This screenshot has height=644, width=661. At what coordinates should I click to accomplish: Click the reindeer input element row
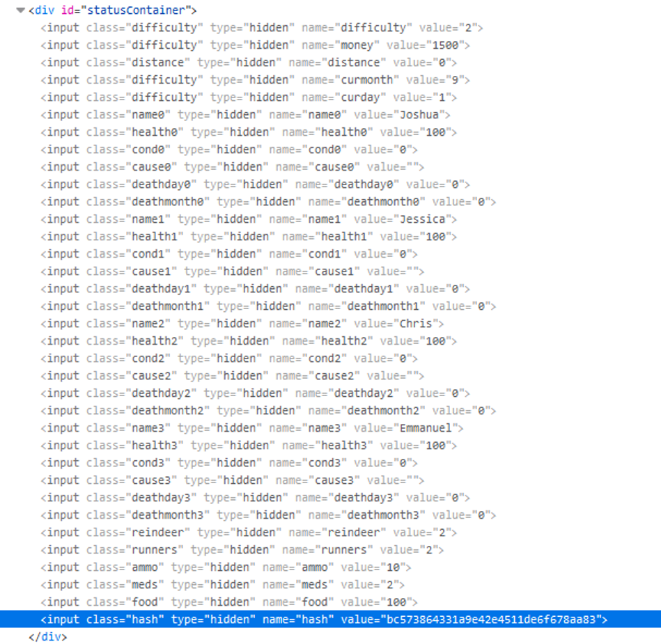click(x=249, y=533)
